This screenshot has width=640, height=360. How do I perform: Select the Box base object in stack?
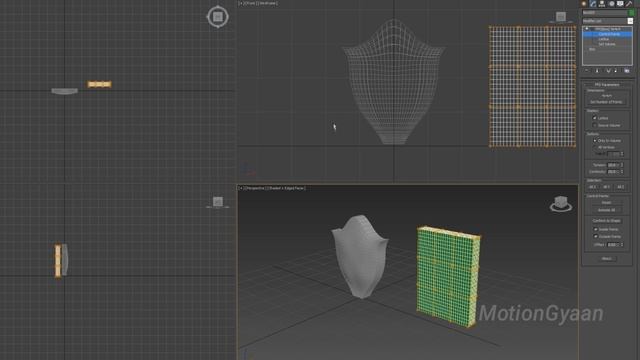click(592, 49)
